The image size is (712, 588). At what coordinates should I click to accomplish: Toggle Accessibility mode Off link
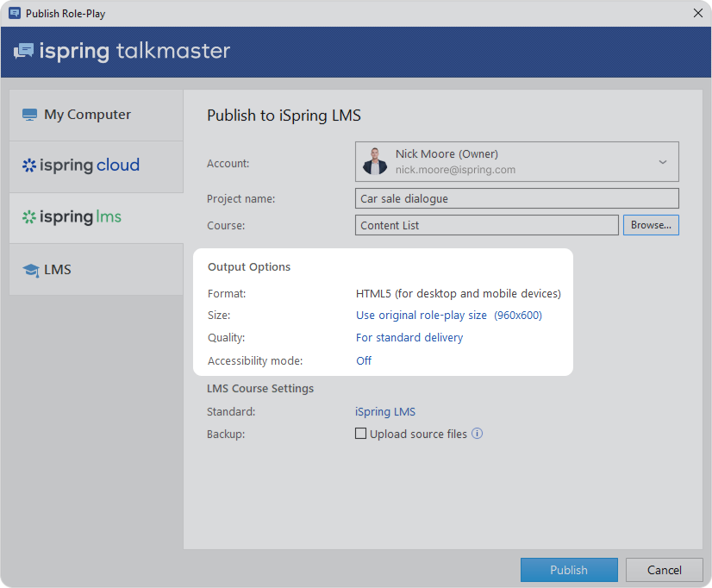coord(364,360)
